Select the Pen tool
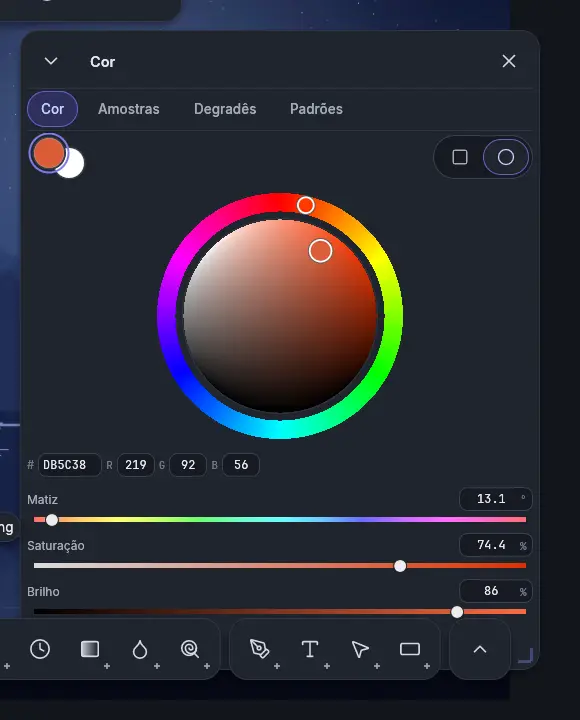Image resolution: width=580 pixels, height=720 pixels. pos(259,649)
